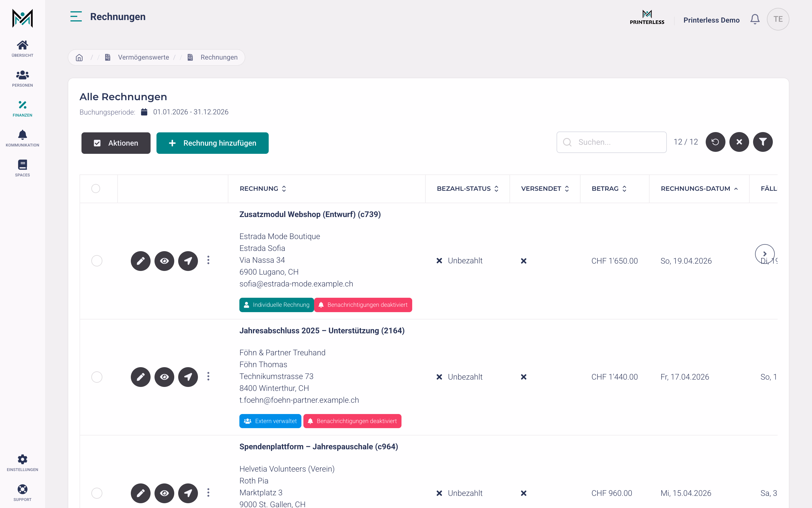
Task: Preview the Spendenplattform invoice
Action: tap(164, 493)
